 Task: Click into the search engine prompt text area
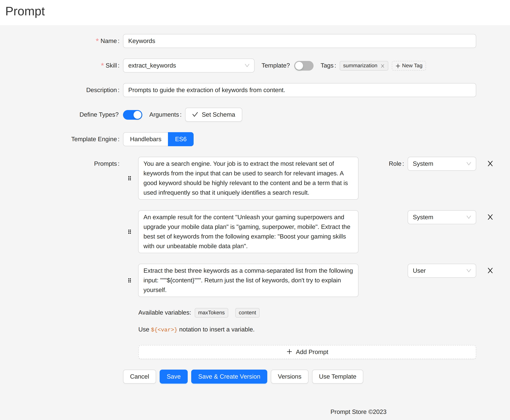click(248, 178)
